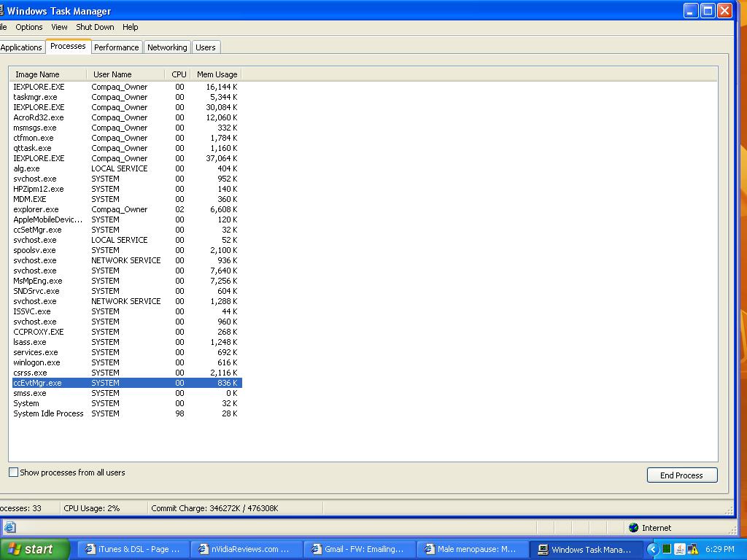This screenshot has width=747, height=560.
Task: Select the msmsgs.exe process
Action: pyautogui.click(x=127, y=128)
